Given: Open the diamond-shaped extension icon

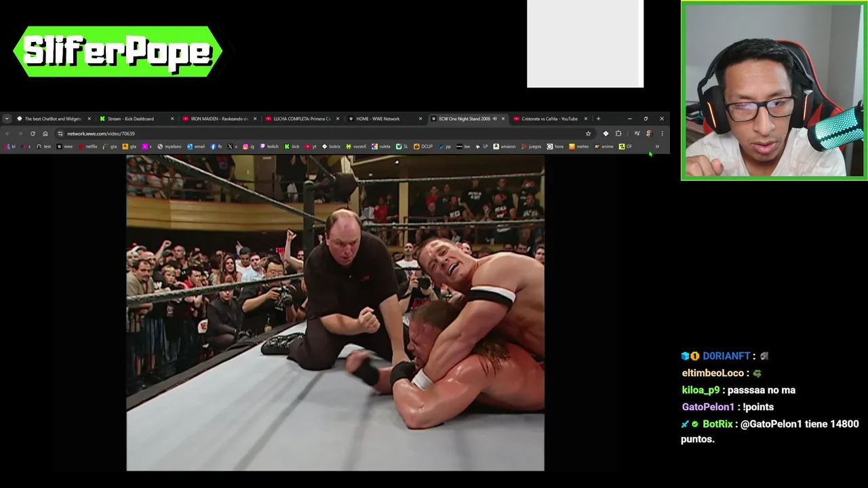Looking at the screenshot, I should tap(606, 134).
